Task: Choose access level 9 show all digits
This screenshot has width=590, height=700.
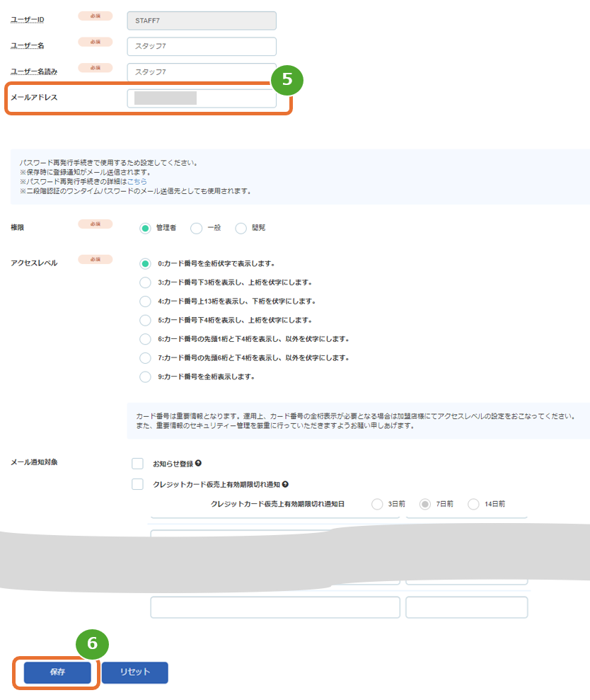Action: click(145, 377)
